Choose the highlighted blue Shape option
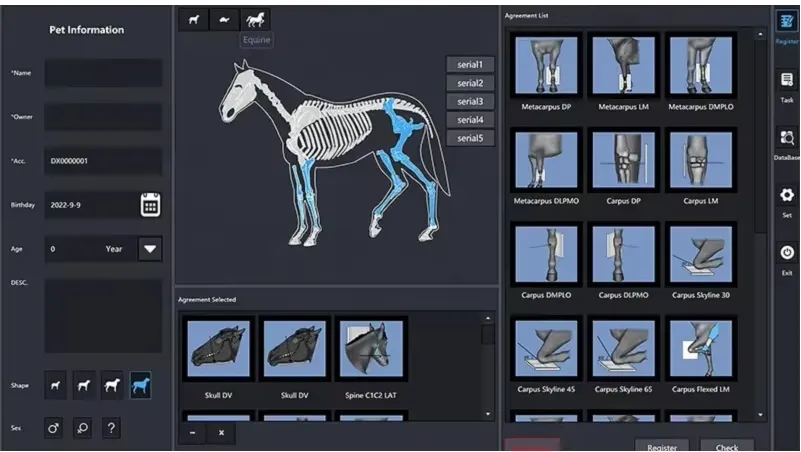The image size is (801, 452). 141,384
